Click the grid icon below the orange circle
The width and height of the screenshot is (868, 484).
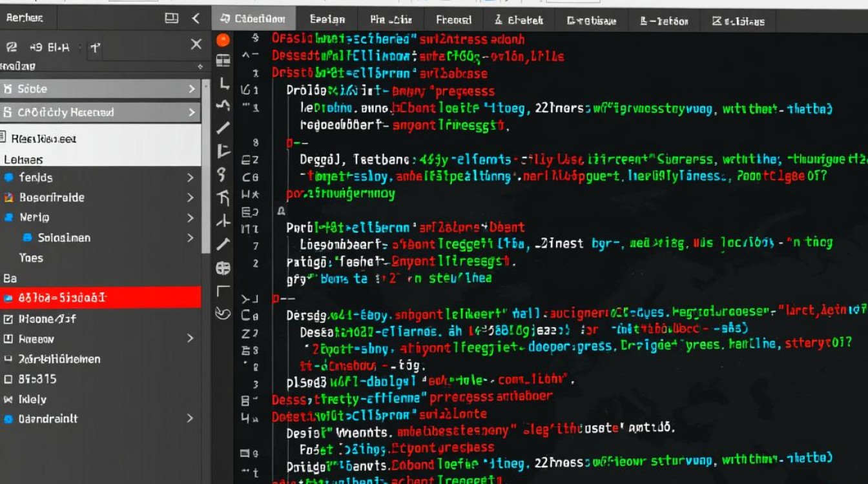[x=223, y=61]
